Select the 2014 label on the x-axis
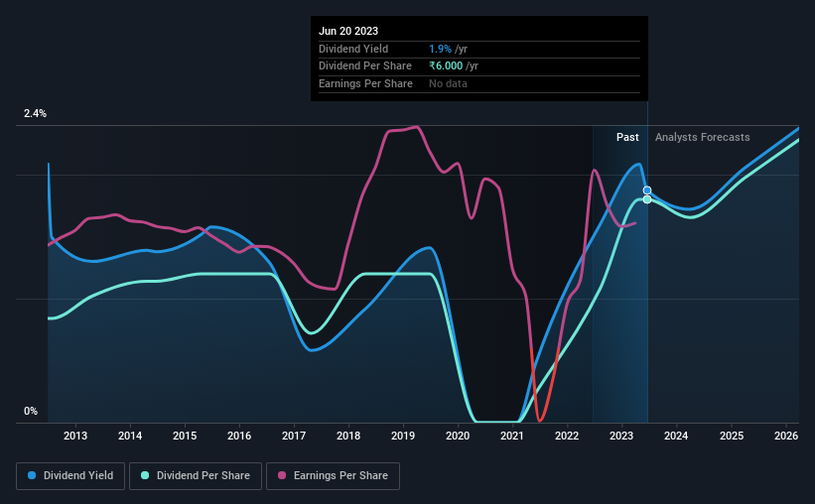Viewport: 815px width, 504px height. click(130, 436)
